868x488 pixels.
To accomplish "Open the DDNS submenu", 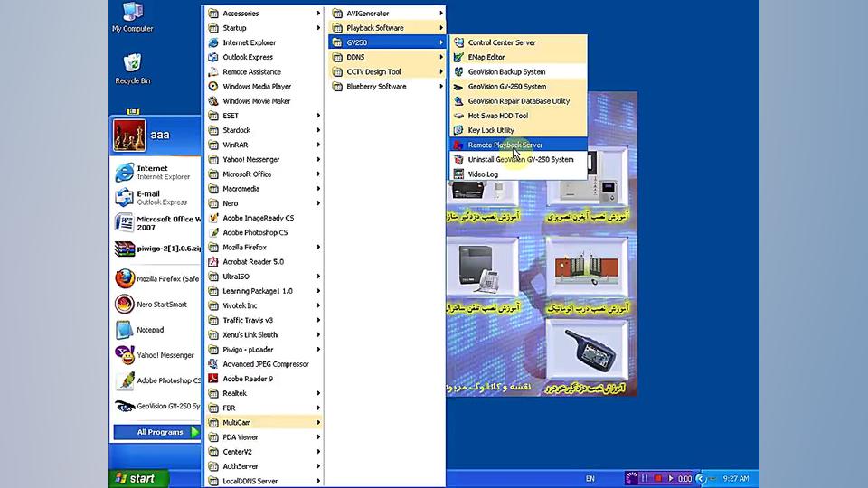I will pos(387,57).
